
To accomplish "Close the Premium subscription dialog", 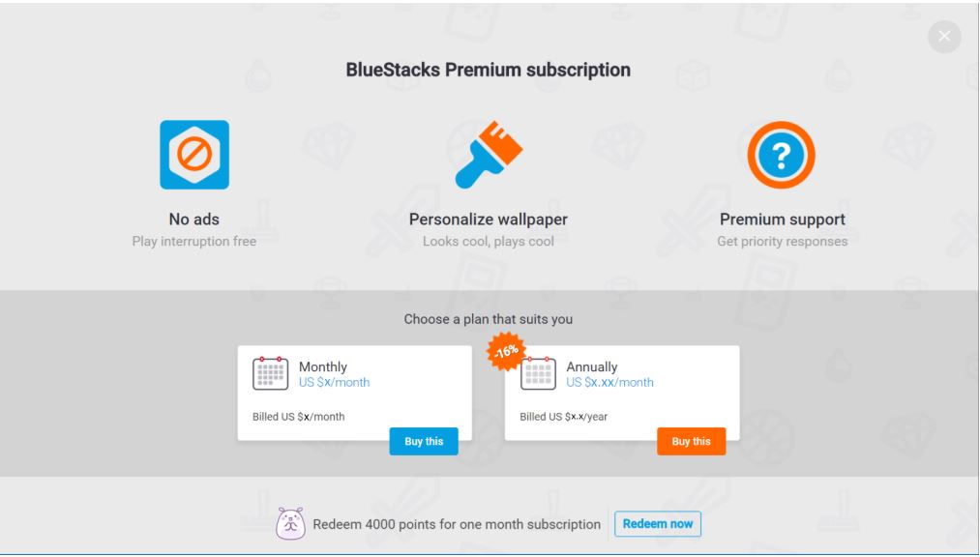I will [944, 37].
